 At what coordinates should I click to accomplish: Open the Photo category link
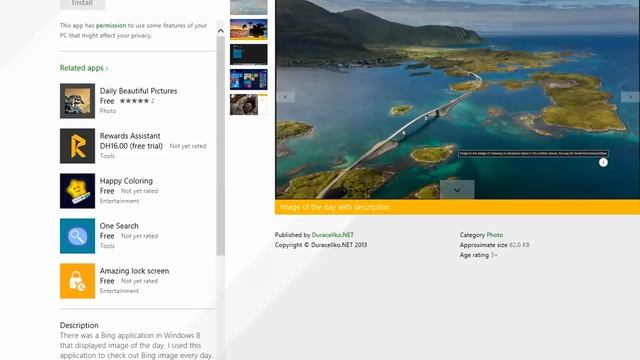click(495, 235)
